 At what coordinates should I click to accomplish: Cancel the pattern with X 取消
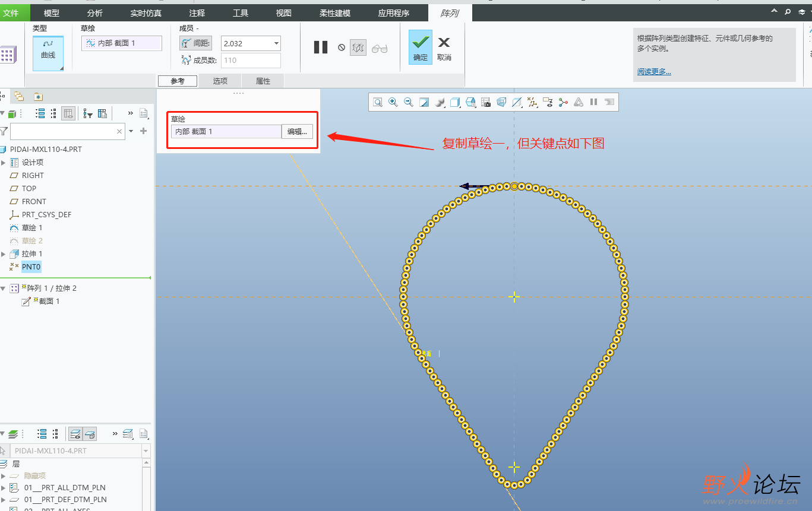(x=444, y=47)
